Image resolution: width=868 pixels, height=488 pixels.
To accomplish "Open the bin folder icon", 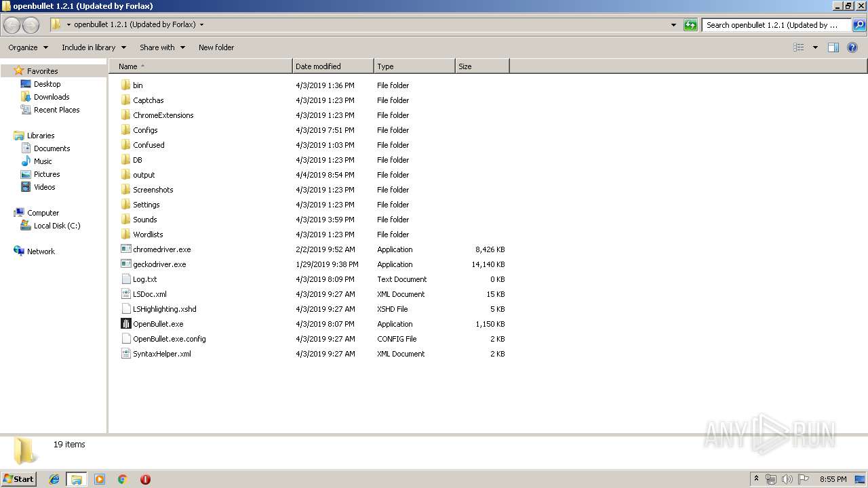I will click(x=125, y=85).
